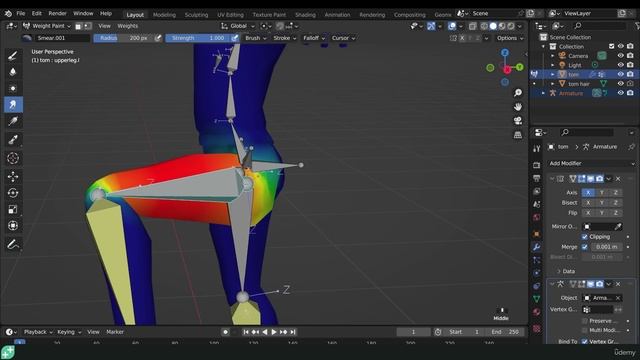Expand the Armature item in outliner
Image resolution: width=640 pixels, height=360 pixels.
(543, 93)
